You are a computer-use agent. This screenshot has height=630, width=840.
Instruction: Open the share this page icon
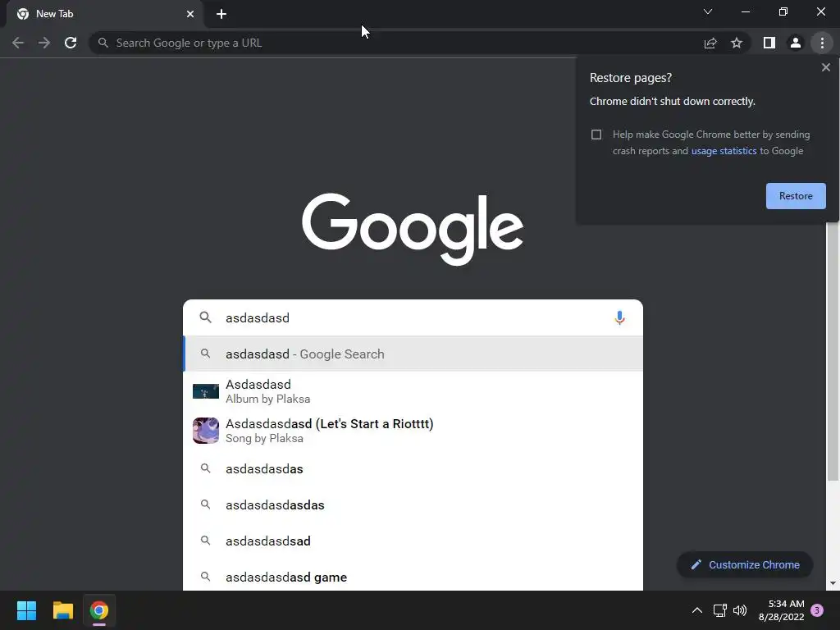pyautogui.click(x=710, y=43)
